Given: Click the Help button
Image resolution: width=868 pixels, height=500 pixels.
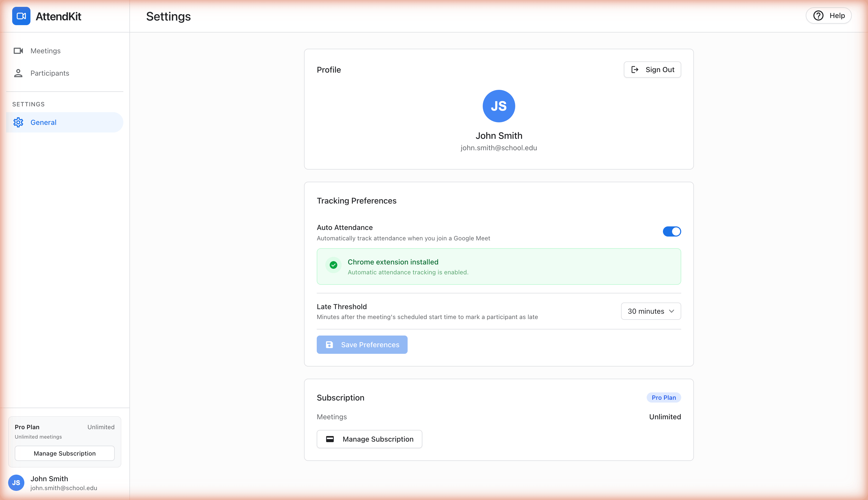Looking at the screenshot, I should pos(828,15).
